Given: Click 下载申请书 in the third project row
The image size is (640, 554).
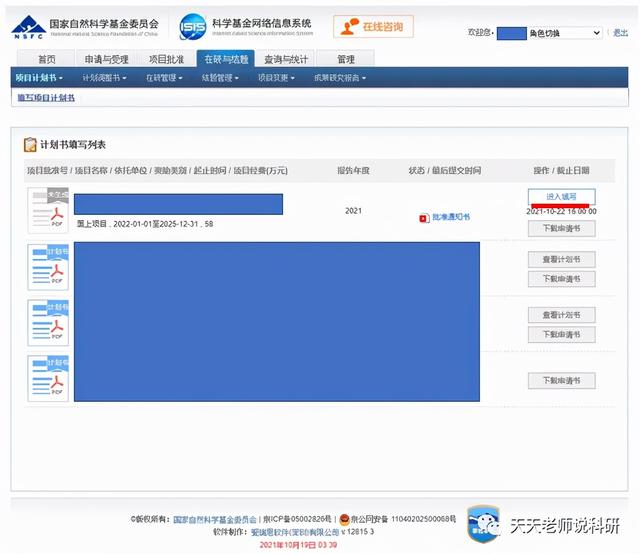Looking at the screenshot, I should (x=561, y=335).
